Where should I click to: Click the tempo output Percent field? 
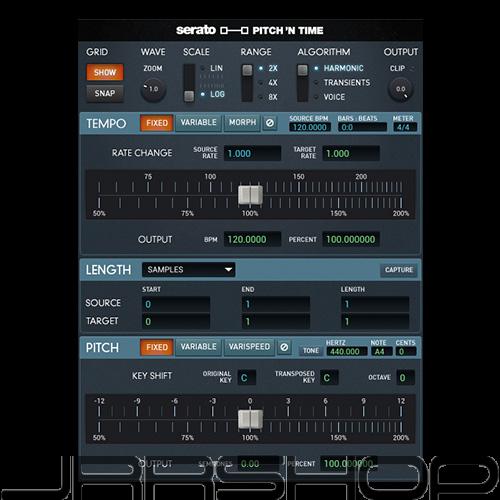point(351,239)
